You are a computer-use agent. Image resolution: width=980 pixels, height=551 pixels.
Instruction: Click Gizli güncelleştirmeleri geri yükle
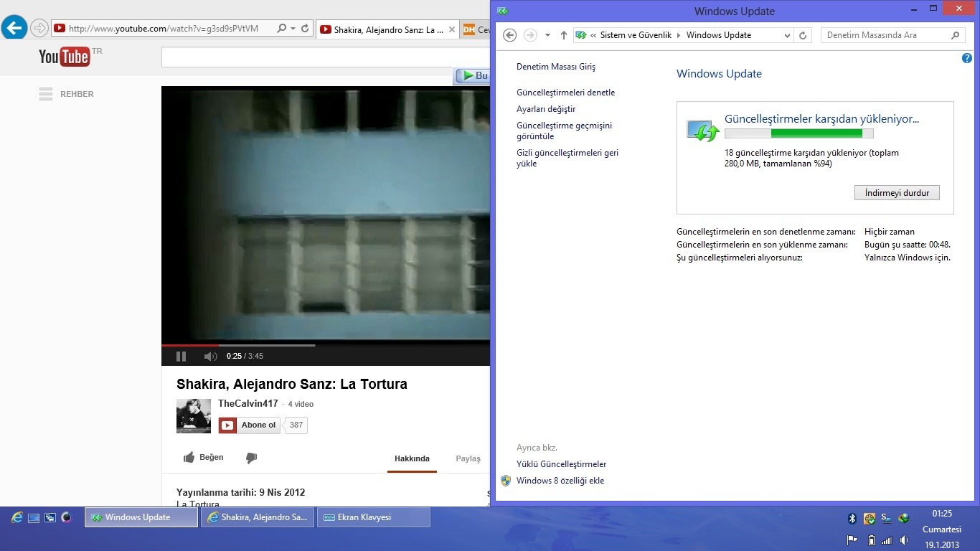click(567, 158)
